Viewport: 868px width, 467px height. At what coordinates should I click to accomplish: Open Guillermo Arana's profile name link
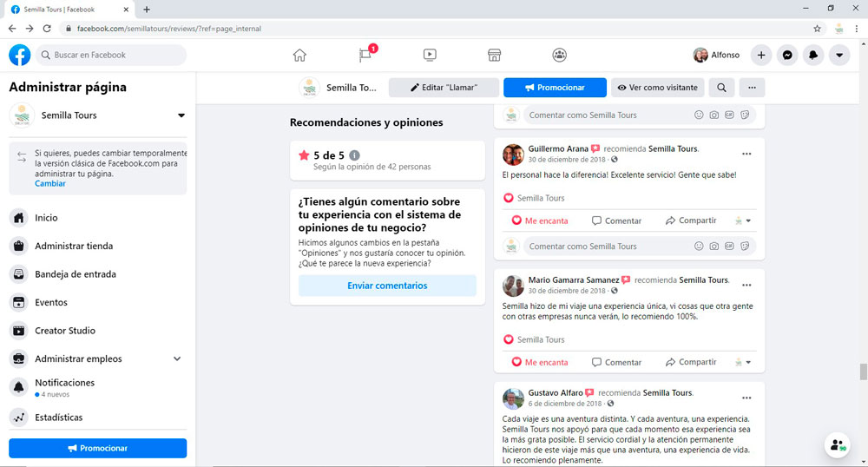coord(558,148)
